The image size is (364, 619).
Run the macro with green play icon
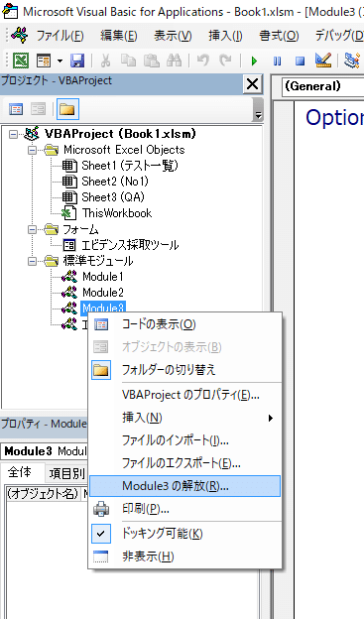(x=254, y=62)
